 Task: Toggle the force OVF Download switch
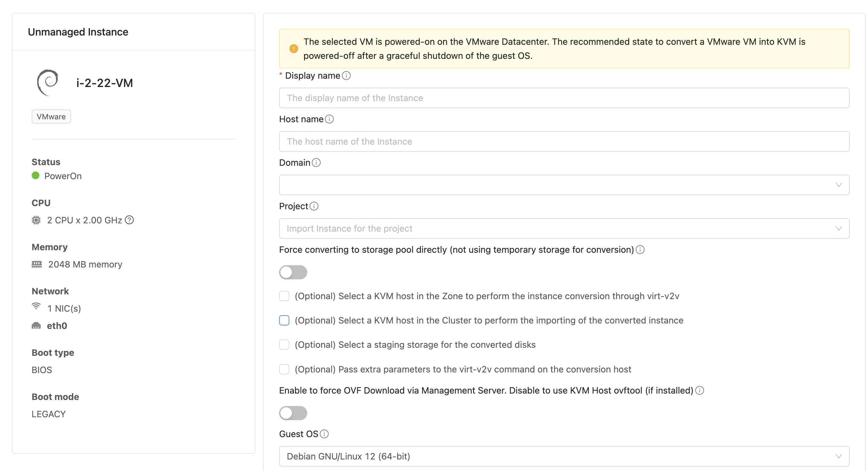[x=293, y=413]
